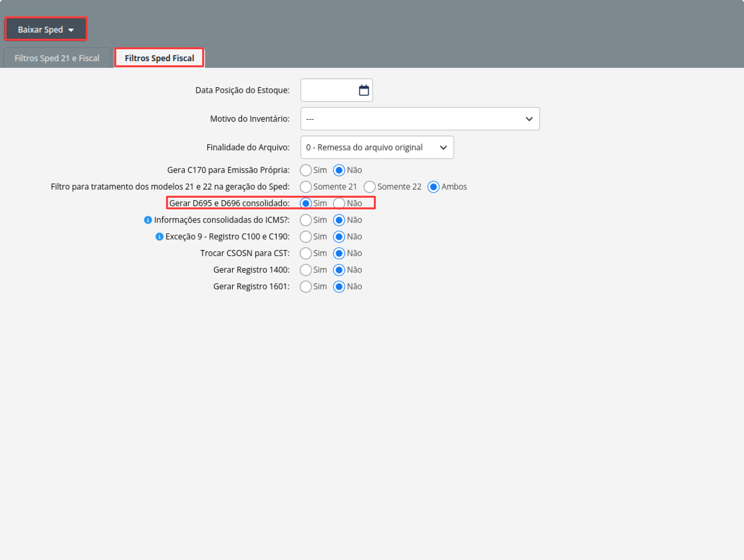
Task: Choose the Somente 21 radio option
Action: pos(306,187)
